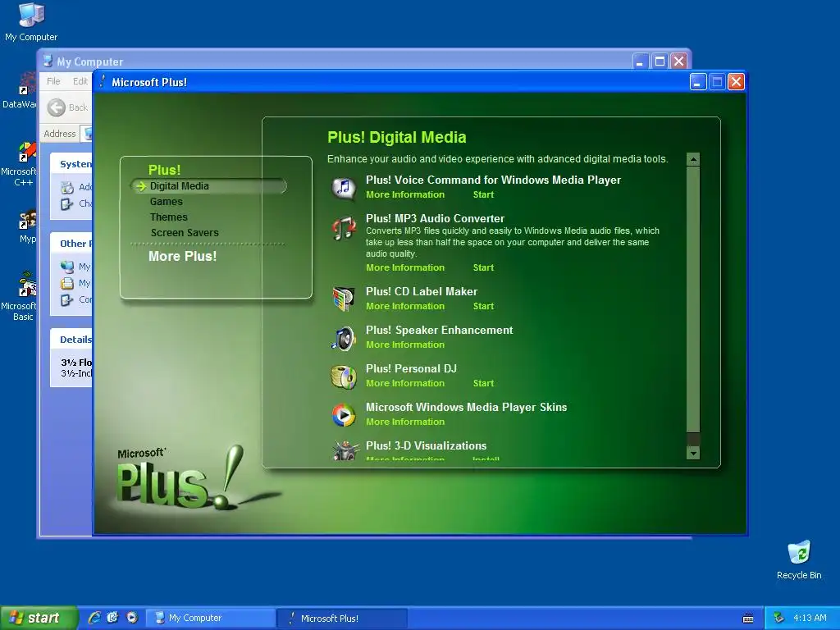The image size is (840, 630).
Task: Minimize the Microsoft Plus! window
Action: [697, 82]
